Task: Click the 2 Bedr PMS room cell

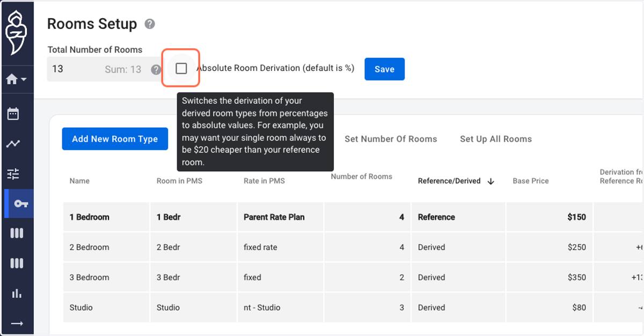Action: pyautogui.click(x=193, y=247)
